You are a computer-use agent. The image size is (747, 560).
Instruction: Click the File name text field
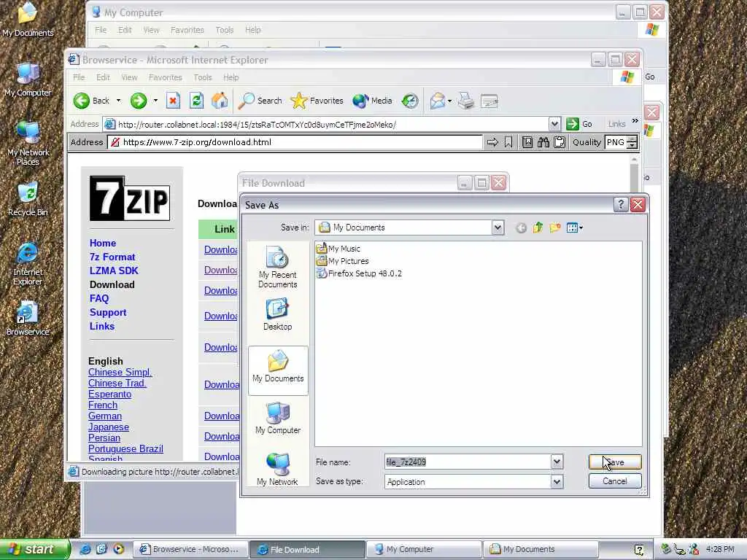468,462
